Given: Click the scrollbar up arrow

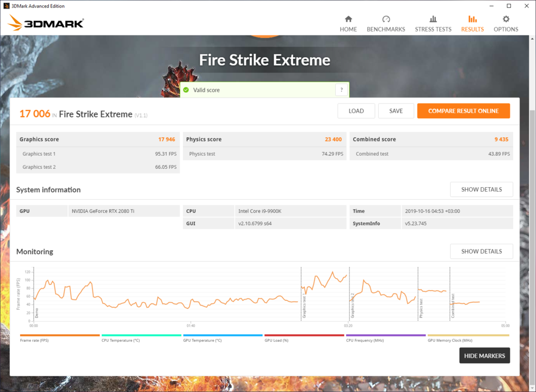Looking at the screenshot, I should (532, 39).
